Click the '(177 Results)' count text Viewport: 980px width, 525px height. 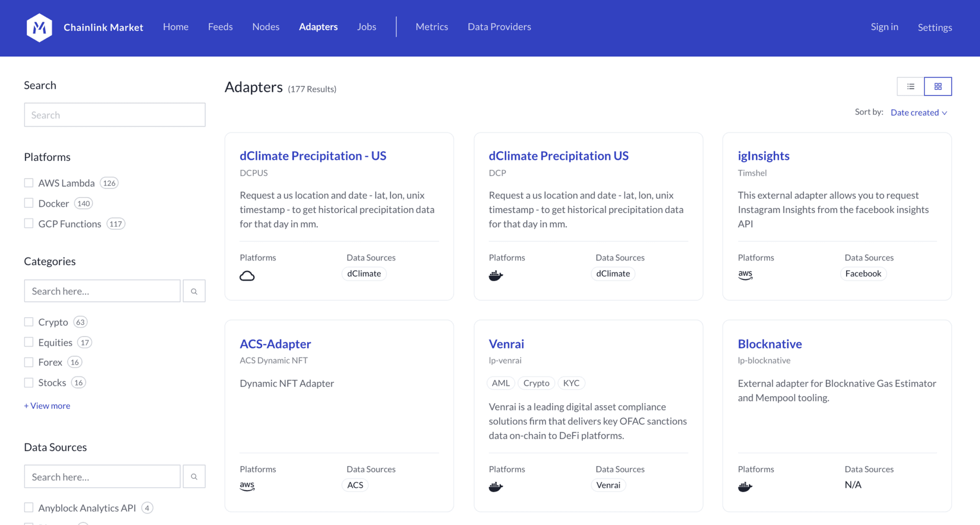click(312, 89)
